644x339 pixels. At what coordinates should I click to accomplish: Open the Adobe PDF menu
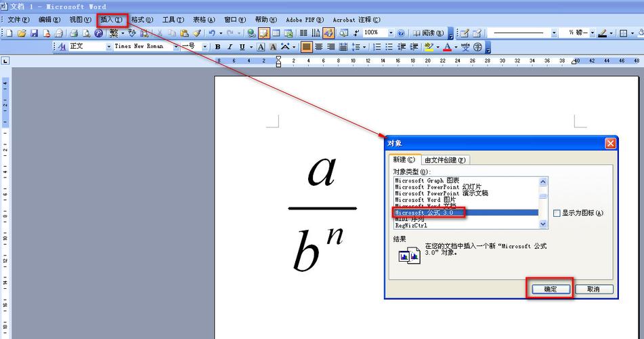pos(305,20)
